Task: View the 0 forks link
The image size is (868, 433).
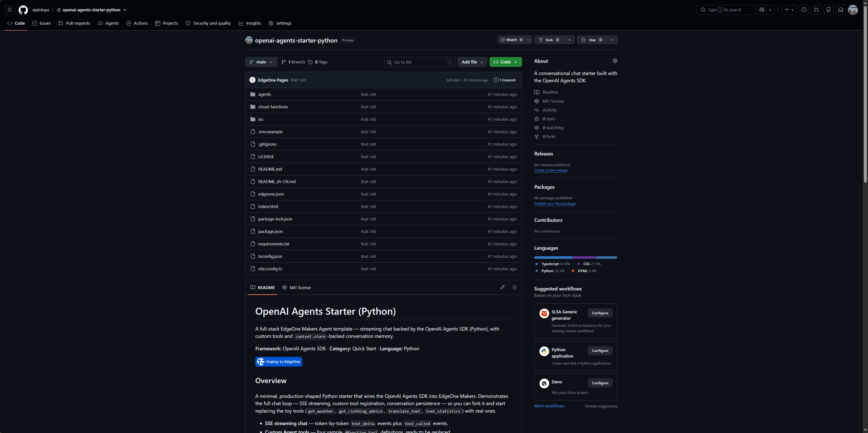Action: pyautogui.click(x=545, y=136)
